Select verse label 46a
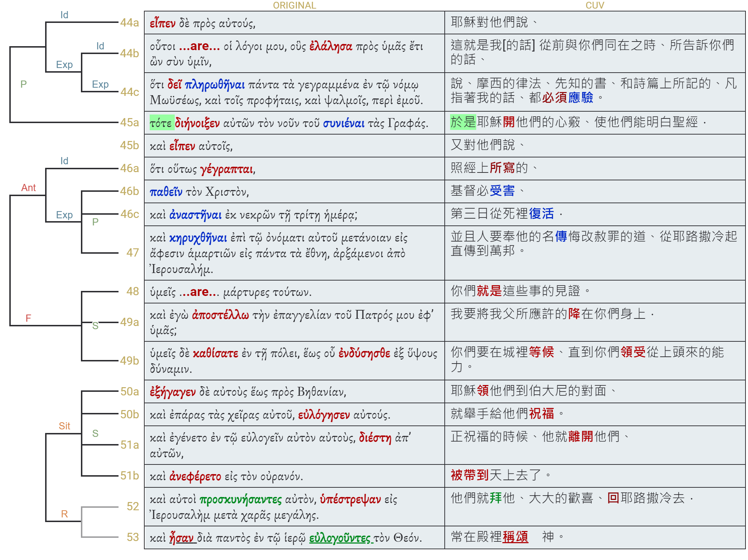 click(x=129, y=168)
